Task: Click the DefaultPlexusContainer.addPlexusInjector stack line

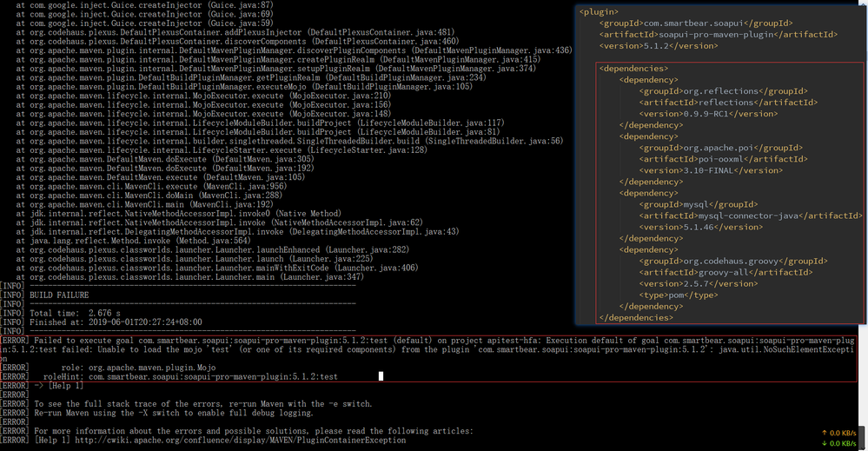Action: (x=235, y=32)
